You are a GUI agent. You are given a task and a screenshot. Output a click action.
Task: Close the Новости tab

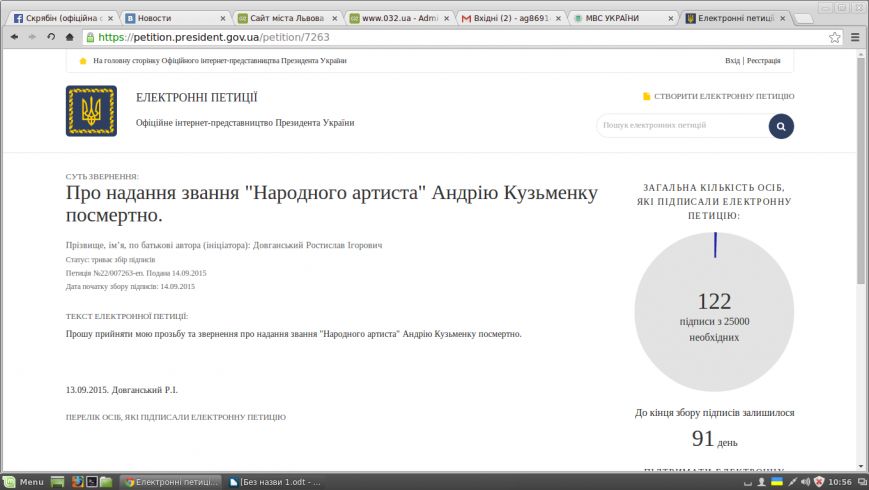tap(222, 18)
